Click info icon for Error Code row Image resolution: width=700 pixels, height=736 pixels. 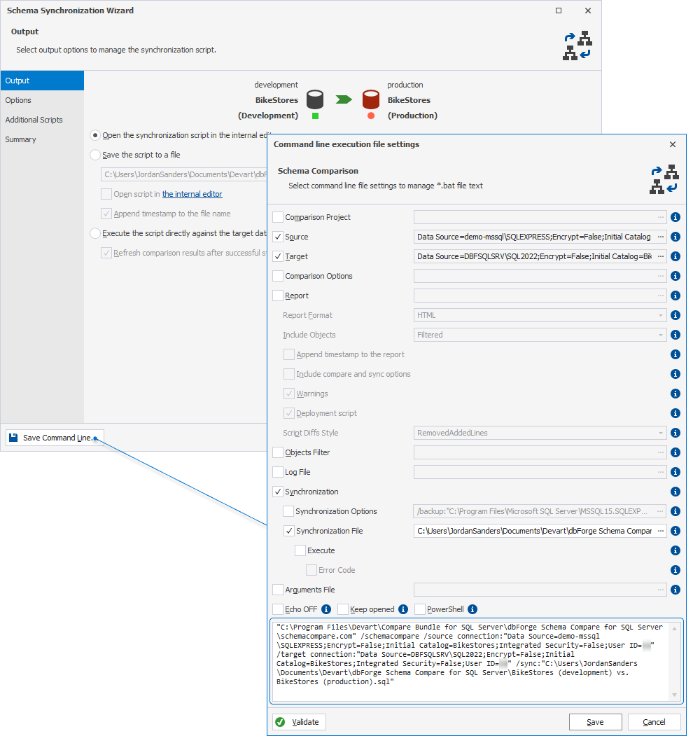coord(675,570)
